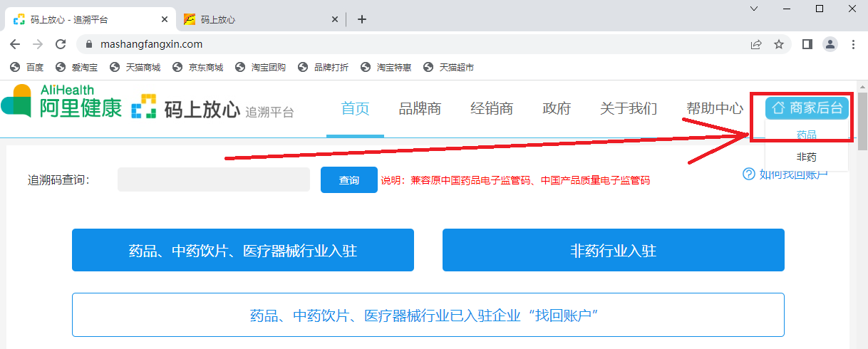Open the Chrome profile avatar
This screenshot has height=349, width=868.
[830, 44]
